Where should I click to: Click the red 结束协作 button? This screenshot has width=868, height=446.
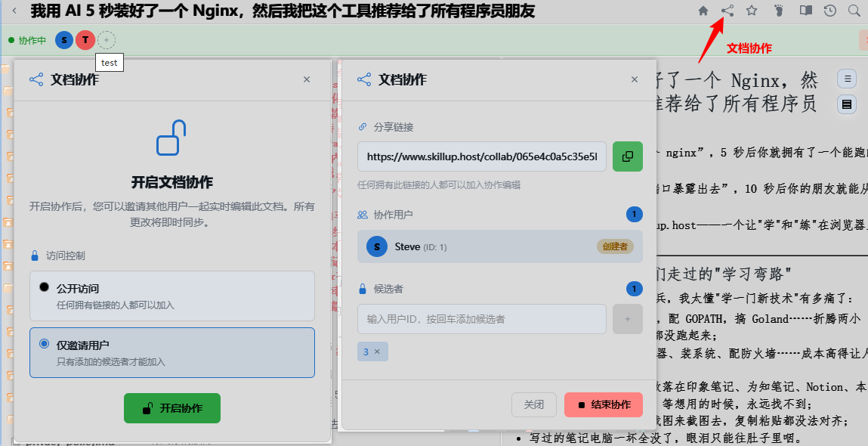[x=604, y=404]
